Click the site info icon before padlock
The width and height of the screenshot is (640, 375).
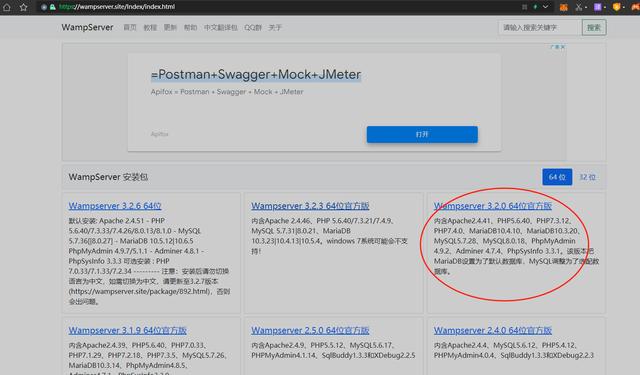coord(44,7)
